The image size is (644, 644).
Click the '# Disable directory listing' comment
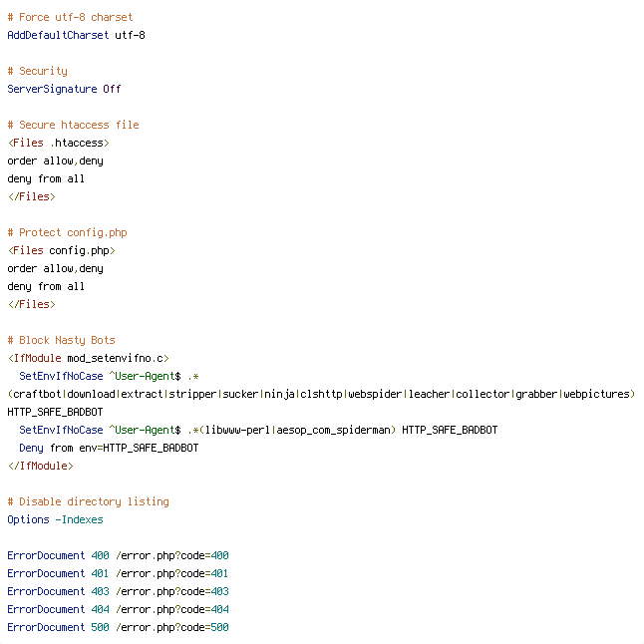click(89, 501)
